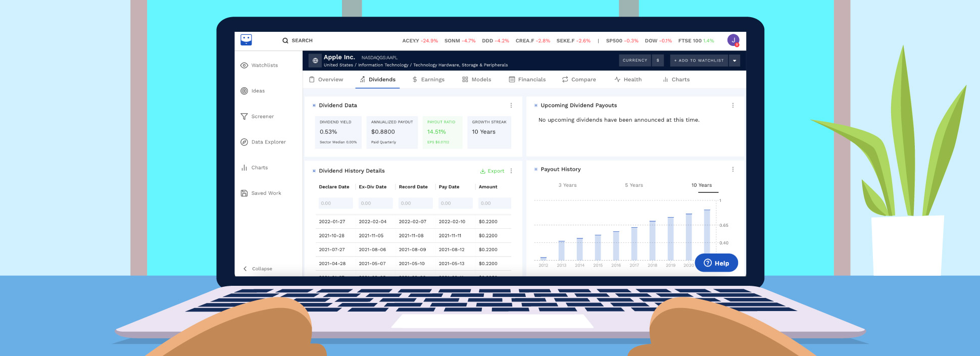Open Data Explorer in sidebar
The image size is (980, 356).
(269, 142)
